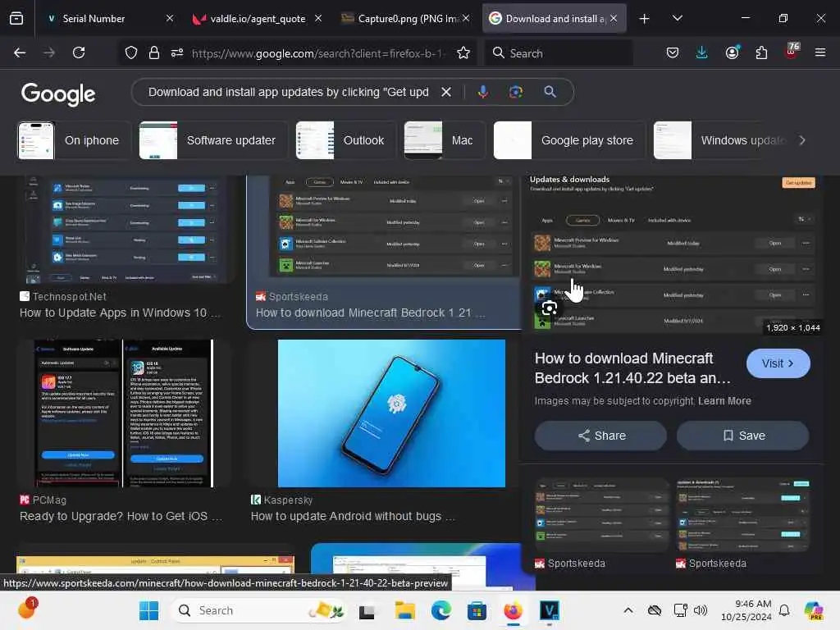Start Google voice search microphone

482,92
